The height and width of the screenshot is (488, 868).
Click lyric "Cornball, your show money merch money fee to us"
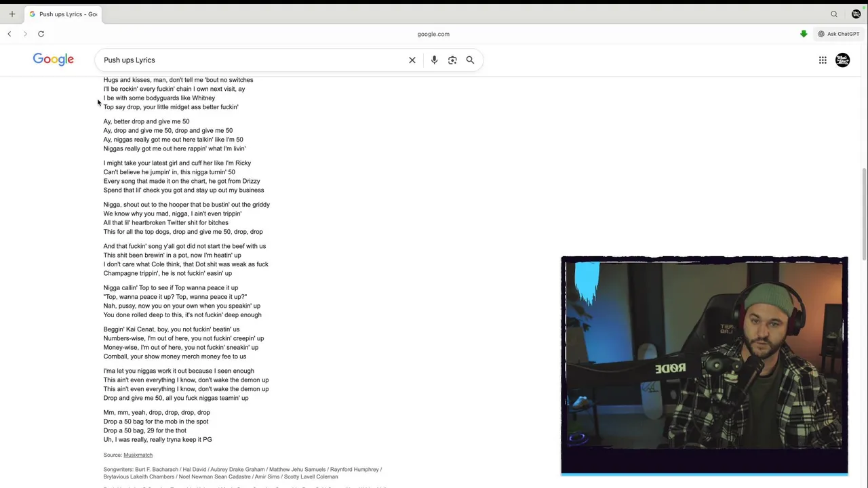coord(175,357)
